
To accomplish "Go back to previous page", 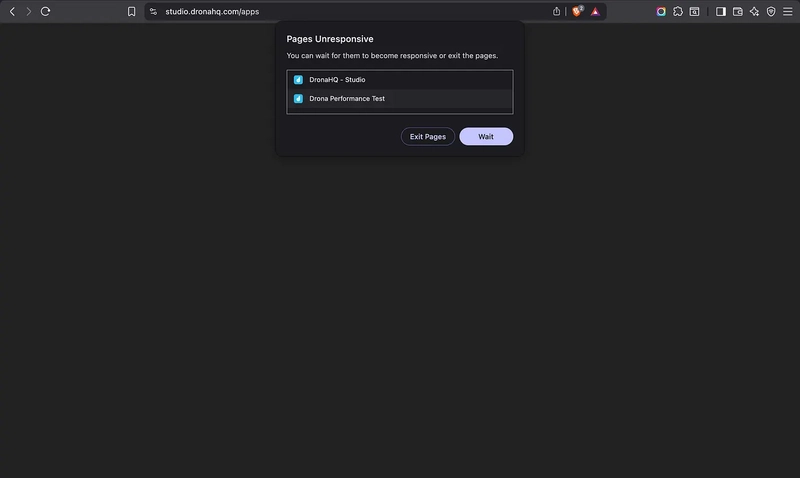I will pos(12,11).
